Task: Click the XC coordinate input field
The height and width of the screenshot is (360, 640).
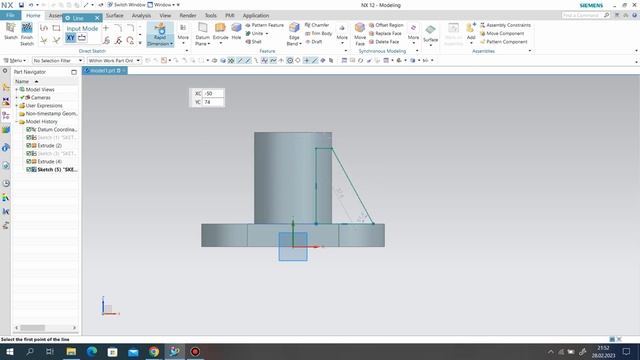Action: click(213, 93)
